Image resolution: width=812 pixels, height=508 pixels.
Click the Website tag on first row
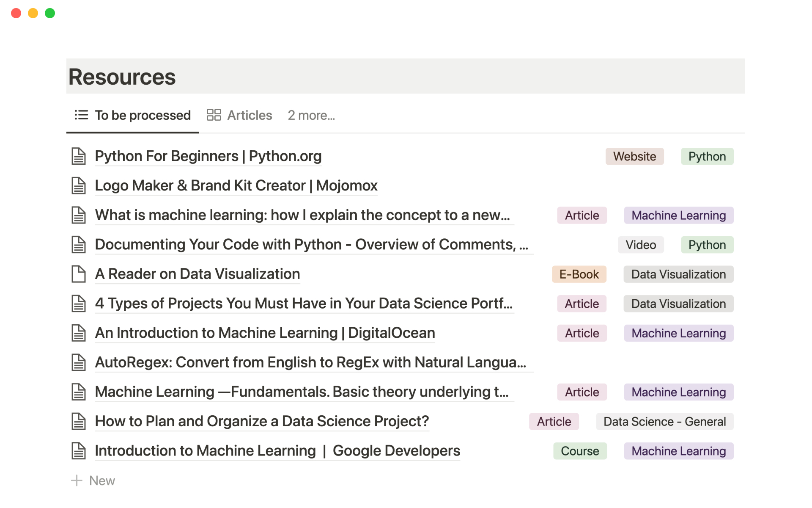(634, 156)
